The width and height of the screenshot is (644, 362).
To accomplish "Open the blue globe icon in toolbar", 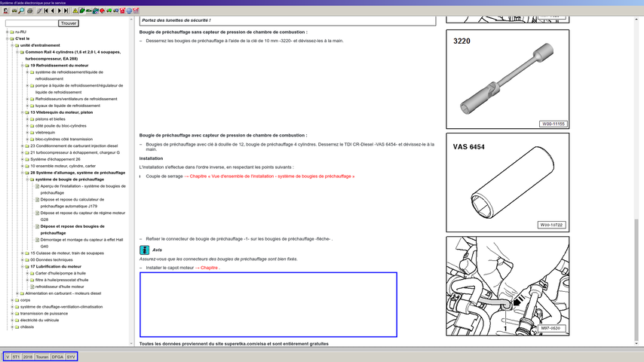I will click(129, 11).
